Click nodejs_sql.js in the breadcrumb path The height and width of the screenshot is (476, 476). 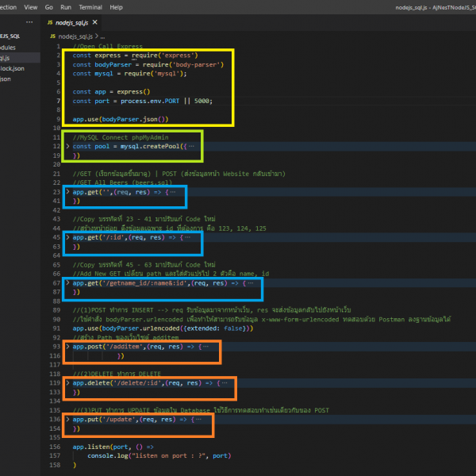click(75, 36)
